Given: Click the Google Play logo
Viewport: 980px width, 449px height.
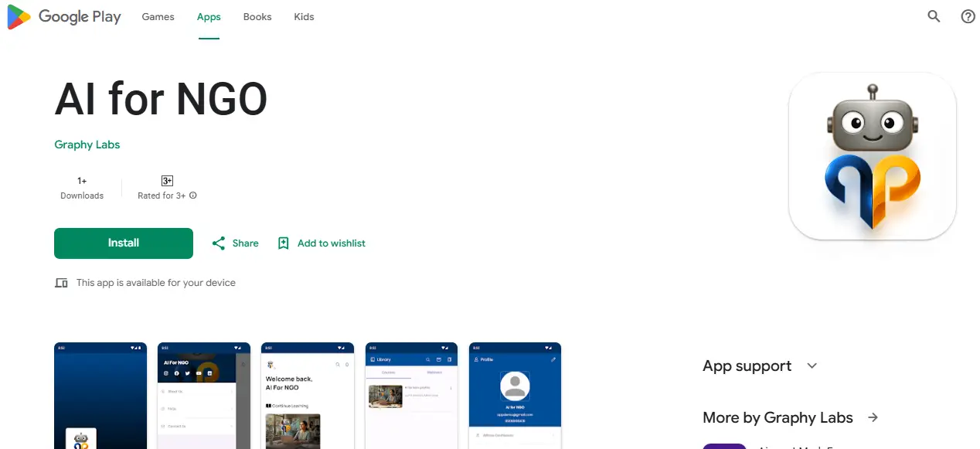Looking at the screenshot, I should click(64, 16).
